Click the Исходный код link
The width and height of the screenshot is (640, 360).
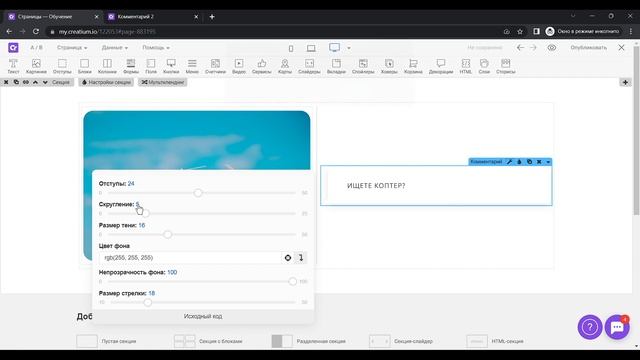tap(203, 316)
